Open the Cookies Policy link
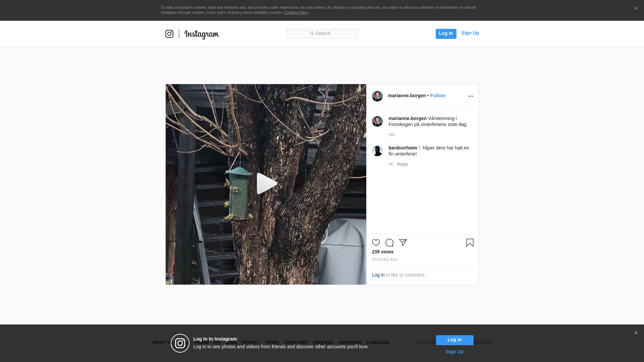 coord(296,12)
